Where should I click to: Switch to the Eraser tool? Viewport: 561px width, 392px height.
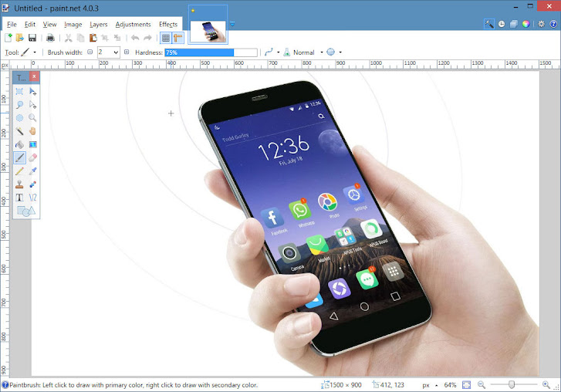click(x=32, y=157)
